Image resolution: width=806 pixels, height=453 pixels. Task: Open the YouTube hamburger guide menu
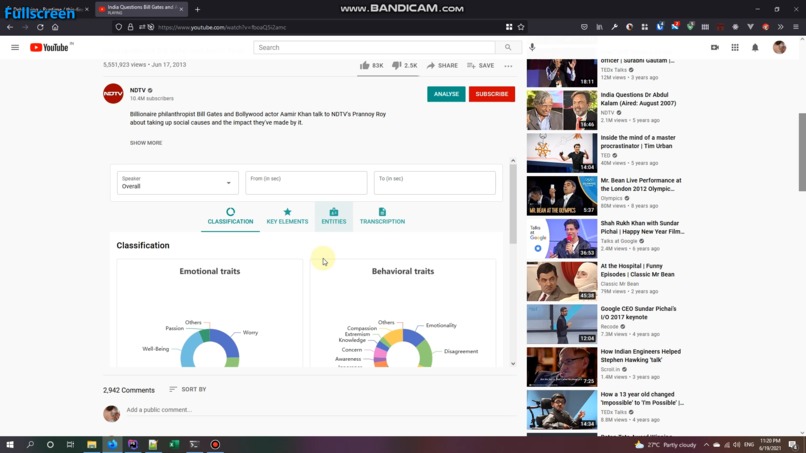pyautogui.click(x=15, y=47)
